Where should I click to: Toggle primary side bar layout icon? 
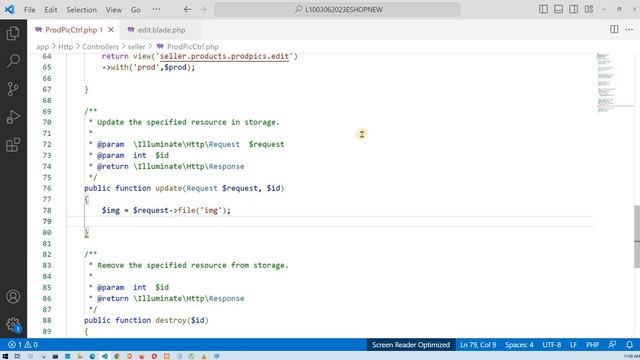coord(543,9)
